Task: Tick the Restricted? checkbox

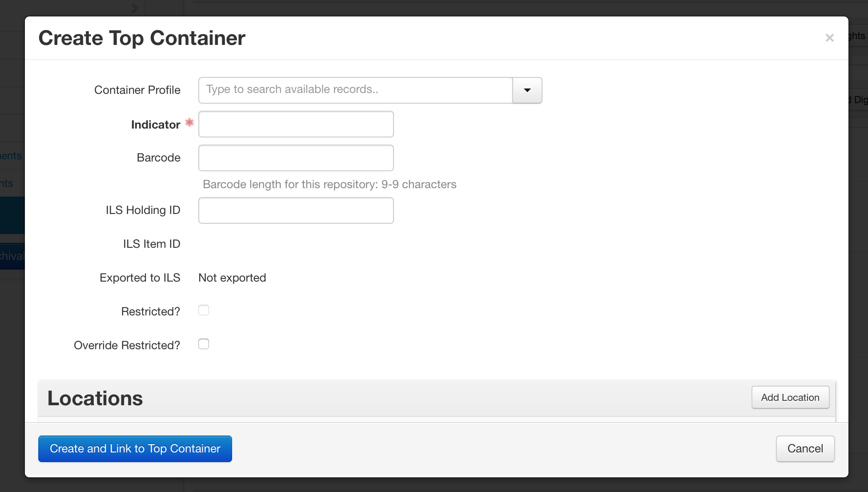Action: (x=204, y=310)
